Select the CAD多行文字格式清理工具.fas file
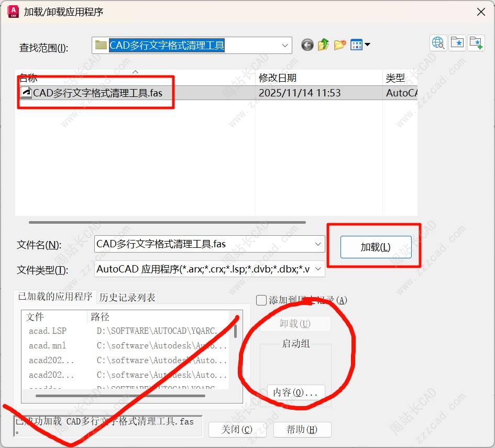Viewport: 495px width, 448px height. [97, 93]
